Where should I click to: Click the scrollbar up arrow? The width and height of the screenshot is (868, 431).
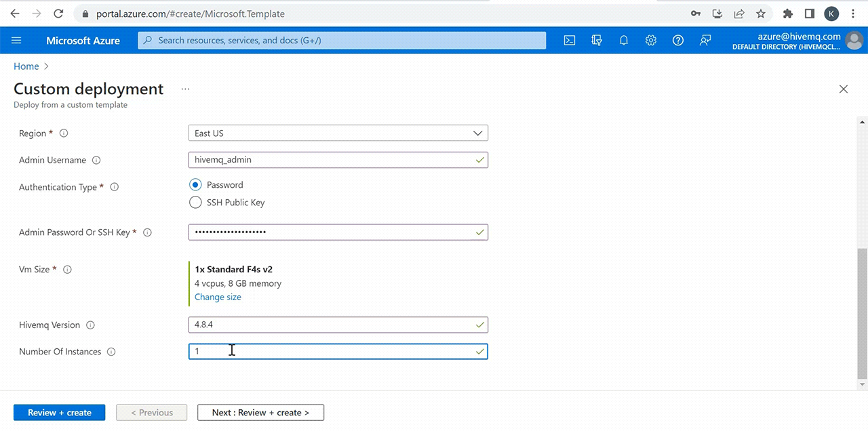863,122
